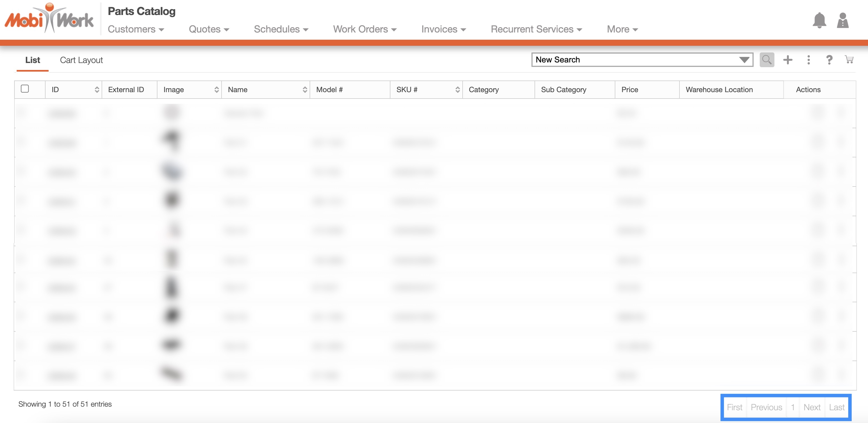Toggle the select-all checkbox in table header
Viewport: 868px width, 423px height.
tap(25, 89)
